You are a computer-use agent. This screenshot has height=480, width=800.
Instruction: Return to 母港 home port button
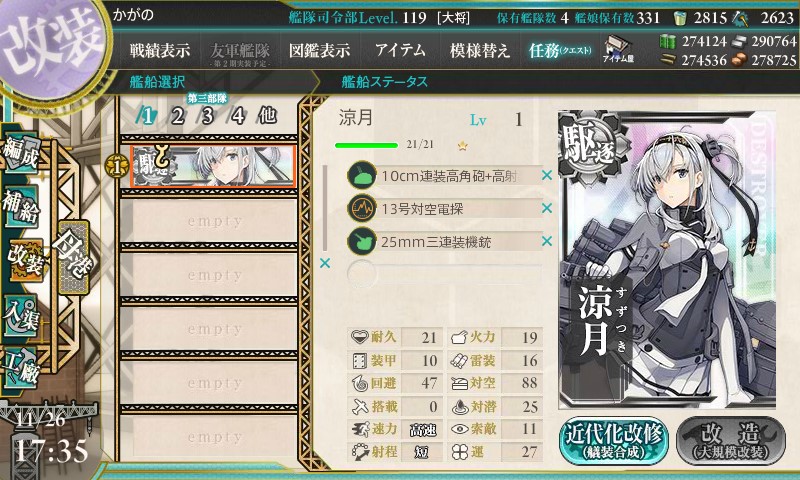click(x=73, y=257)
